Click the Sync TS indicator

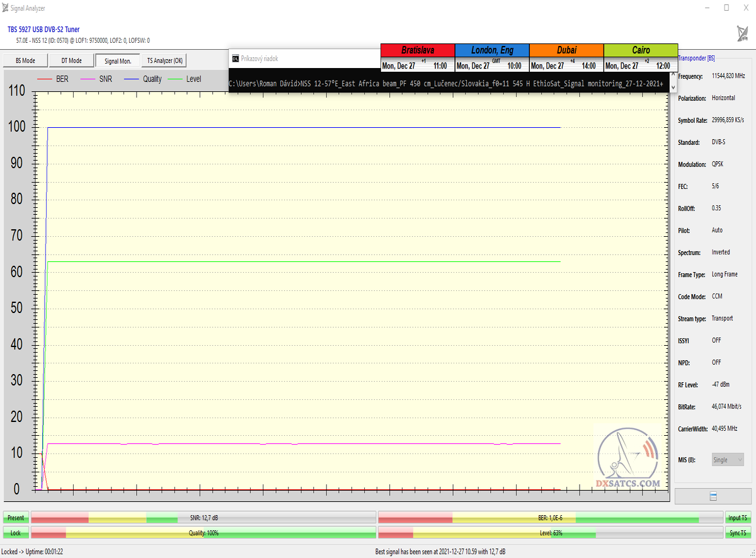coord(738,533)
